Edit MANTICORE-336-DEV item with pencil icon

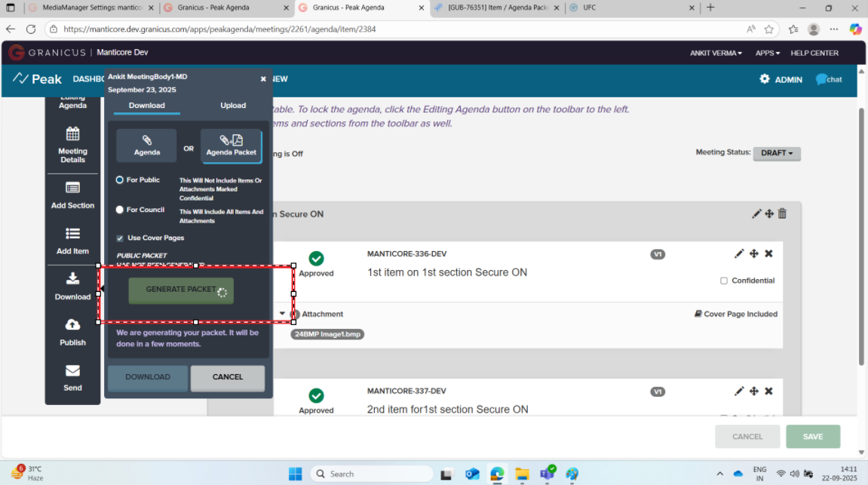point(739,253)
